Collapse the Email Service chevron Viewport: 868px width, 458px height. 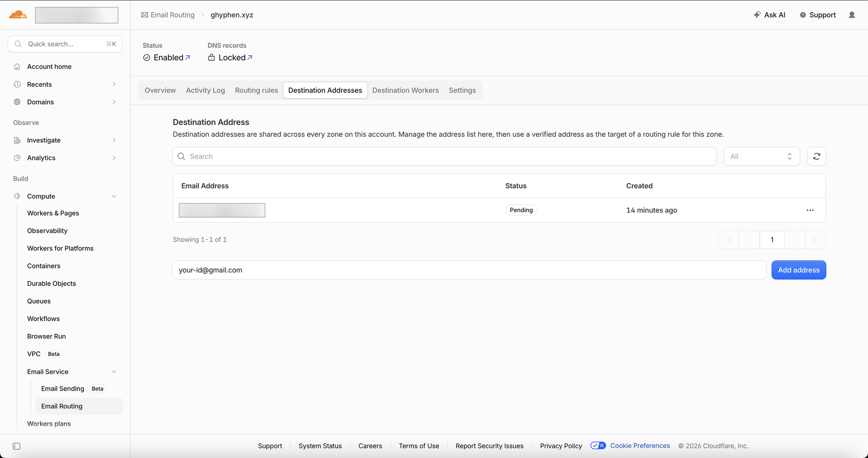click(x=114, y=372)
